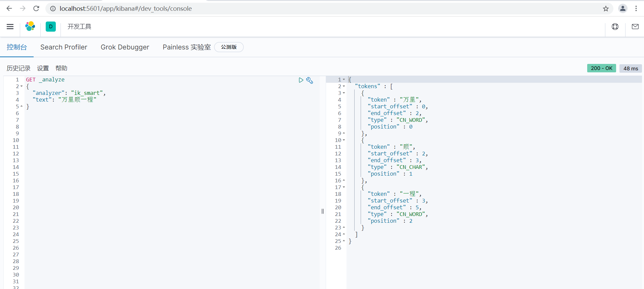
Task: Open 历史记录 history link
Action: pos(18,68)
